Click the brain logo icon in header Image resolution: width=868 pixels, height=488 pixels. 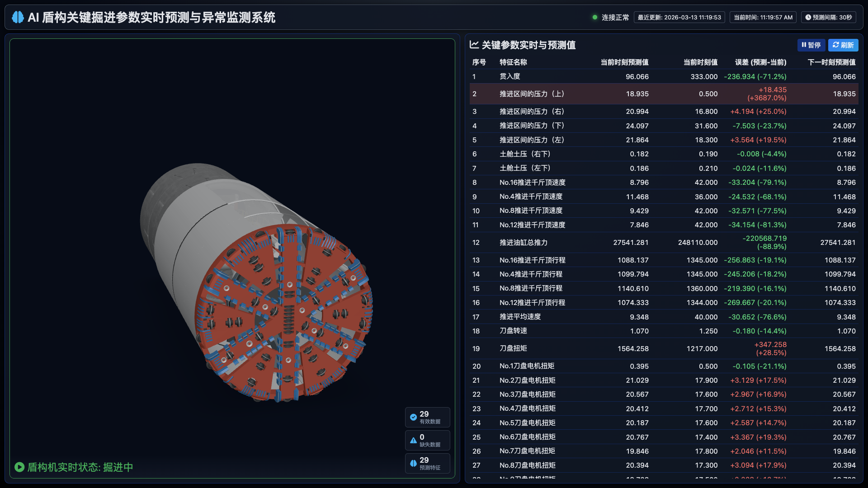(18, 17)
